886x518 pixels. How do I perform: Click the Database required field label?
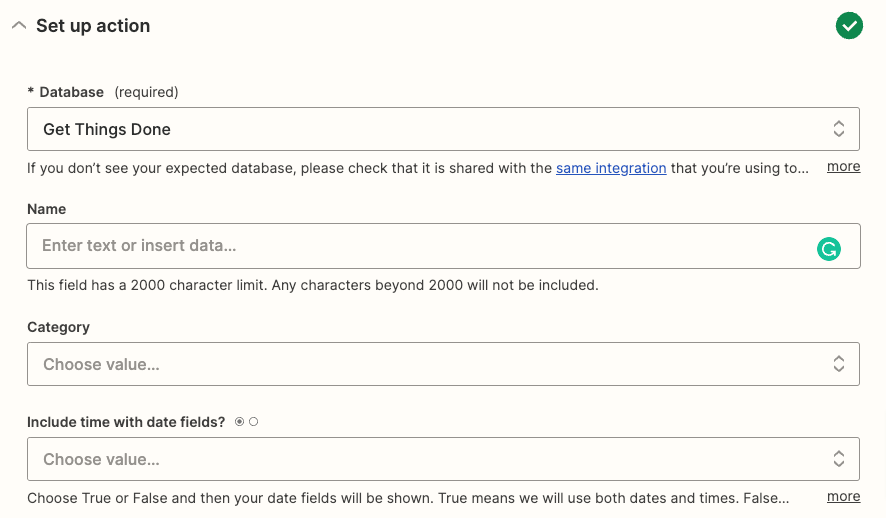pos(103,92)
